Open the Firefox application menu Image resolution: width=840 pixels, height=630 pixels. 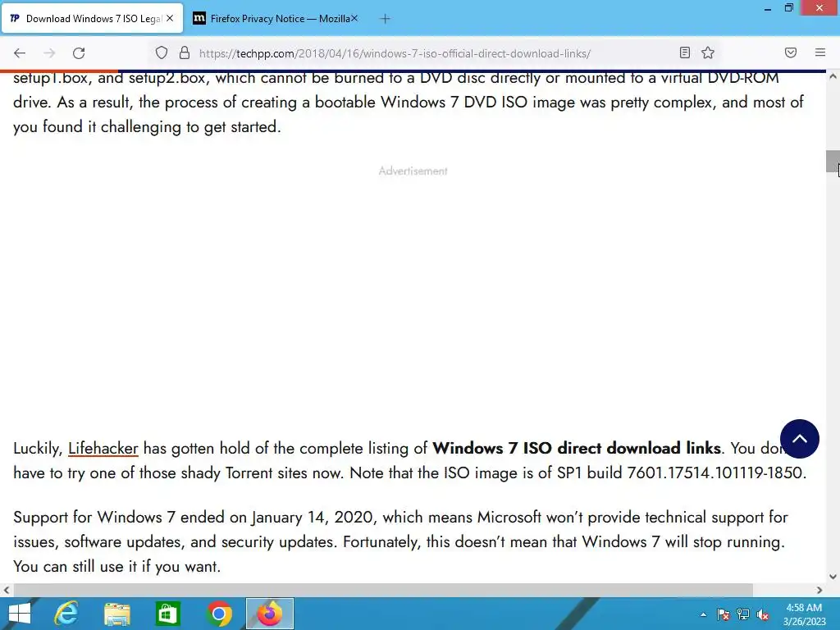click(x=820, y=52)
